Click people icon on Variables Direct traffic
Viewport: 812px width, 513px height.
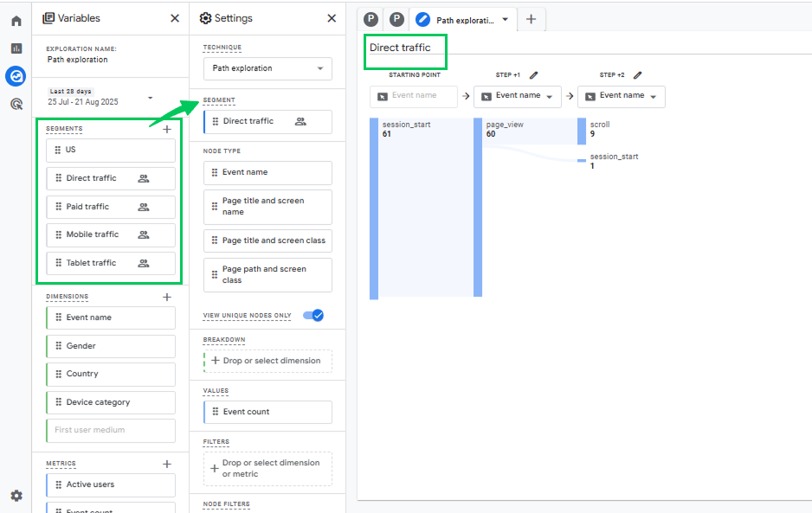click(x=144, y=178)
